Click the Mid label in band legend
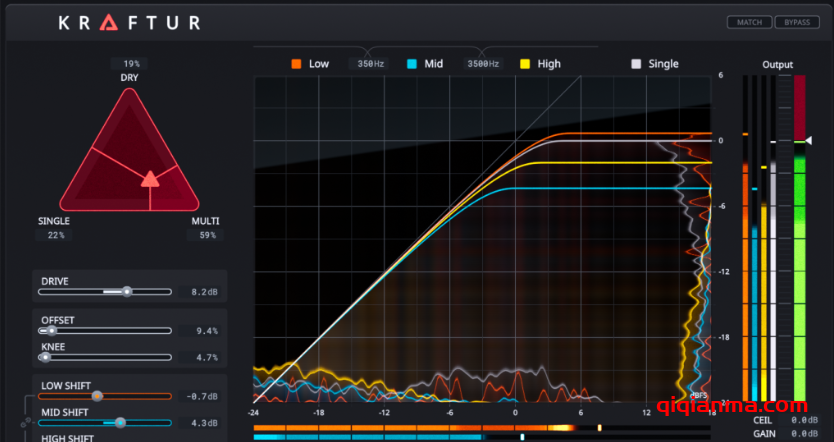Viewport: 834px width, 442px height. coord(433,64)
